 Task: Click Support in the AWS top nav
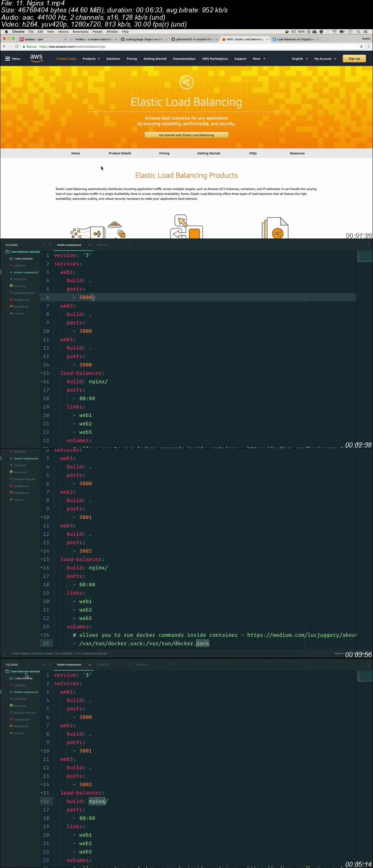(240, 59)
